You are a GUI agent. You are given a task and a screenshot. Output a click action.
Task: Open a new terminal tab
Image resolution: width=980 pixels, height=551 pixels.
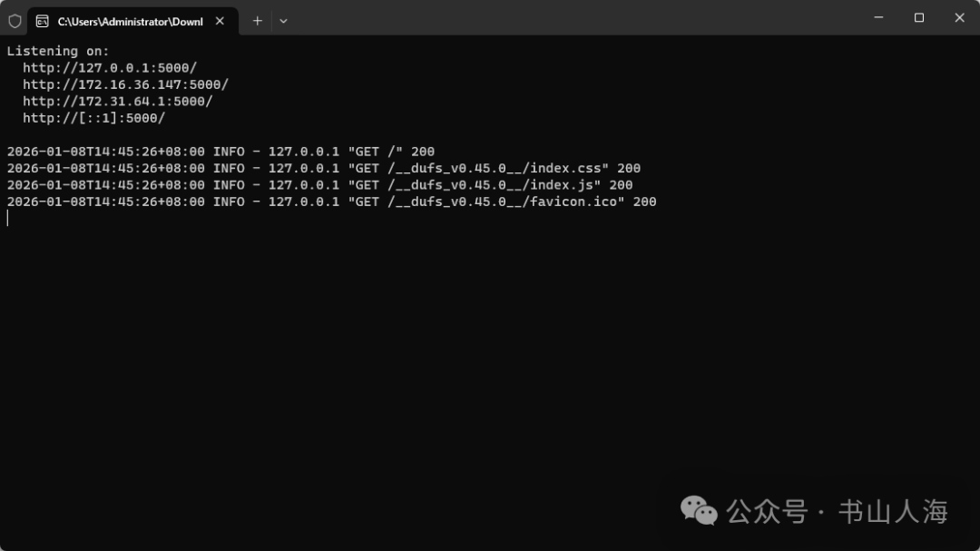258,20
